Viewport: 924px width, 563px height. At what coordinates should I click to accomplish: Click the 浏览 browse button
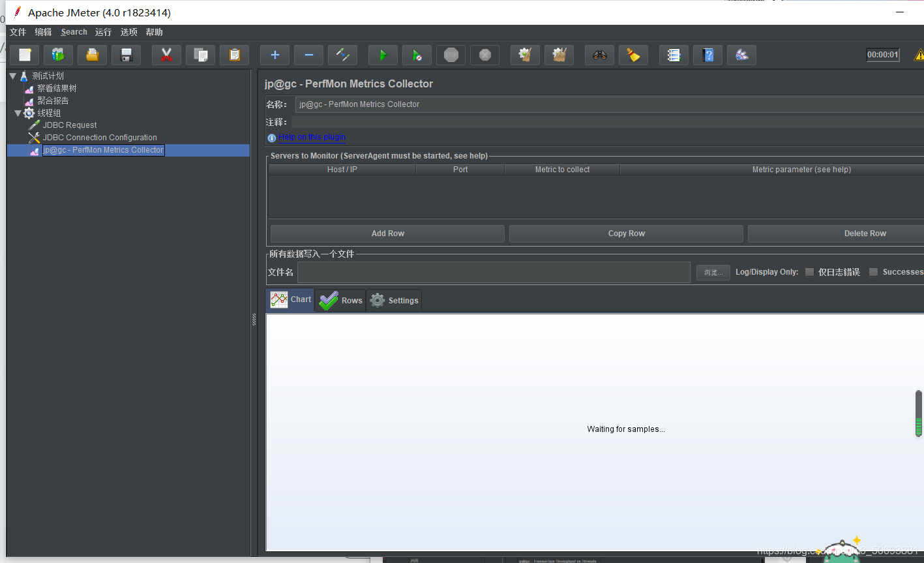tap(713, 272)
